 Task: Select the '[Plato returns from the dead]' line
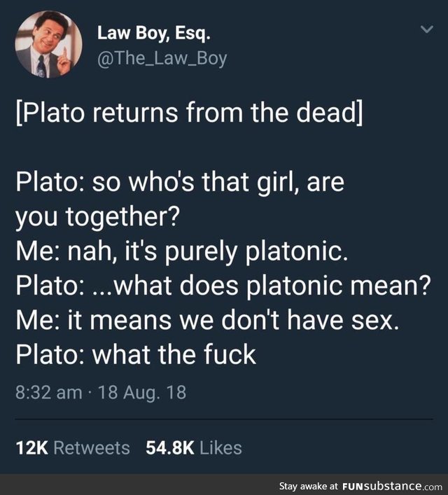[x=190, y=113]
